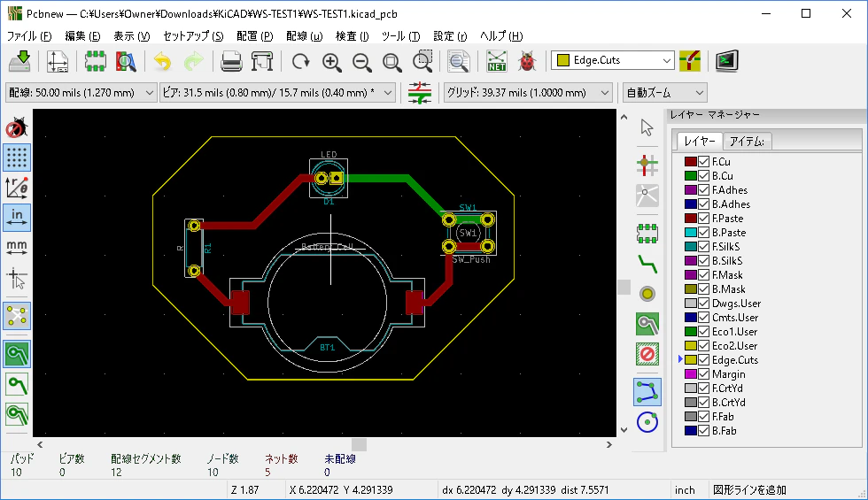Load the netlist with NET icon
This screenshot has width=868, height=500.
(x=497, y=61)
